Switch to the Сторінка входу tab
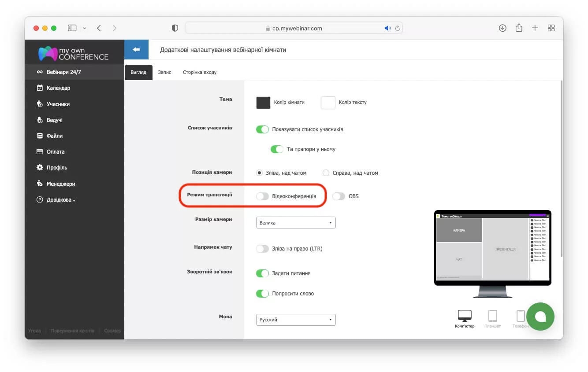This screenshot has width=588, height=372. pos(200,72)
